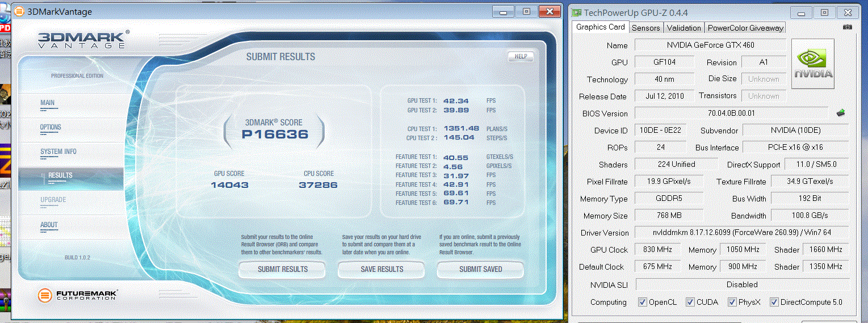868x323 pixels.
Task: Open SYSTEM INFO in 3DMark sidebar
Action: [x=58, y=152]
